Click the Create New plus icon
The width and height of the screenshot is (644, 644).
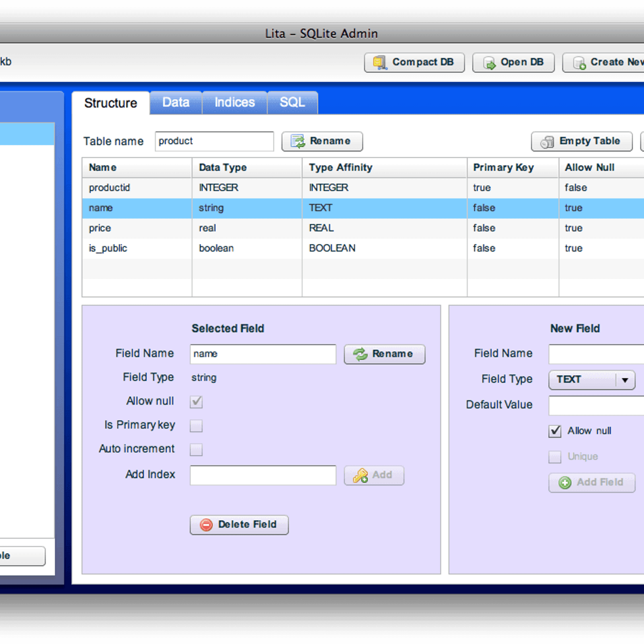(x=579, y=63)
